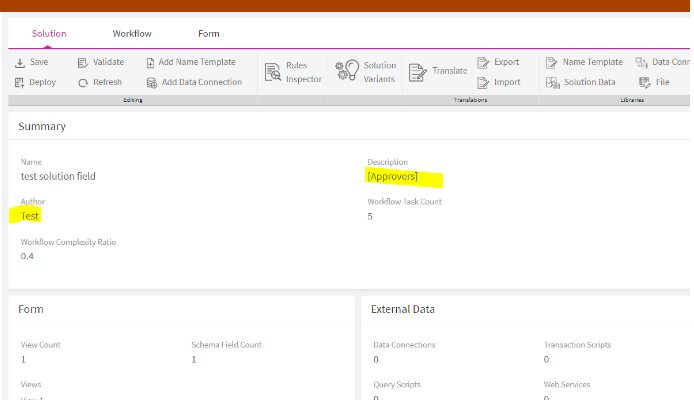Click the Import label
This screenshot has width=694, height=411.
[507, 82]
